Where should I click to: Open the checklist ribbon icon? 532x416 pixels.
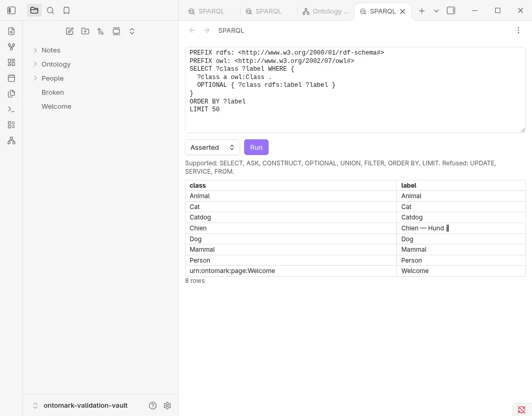[11, 125]
